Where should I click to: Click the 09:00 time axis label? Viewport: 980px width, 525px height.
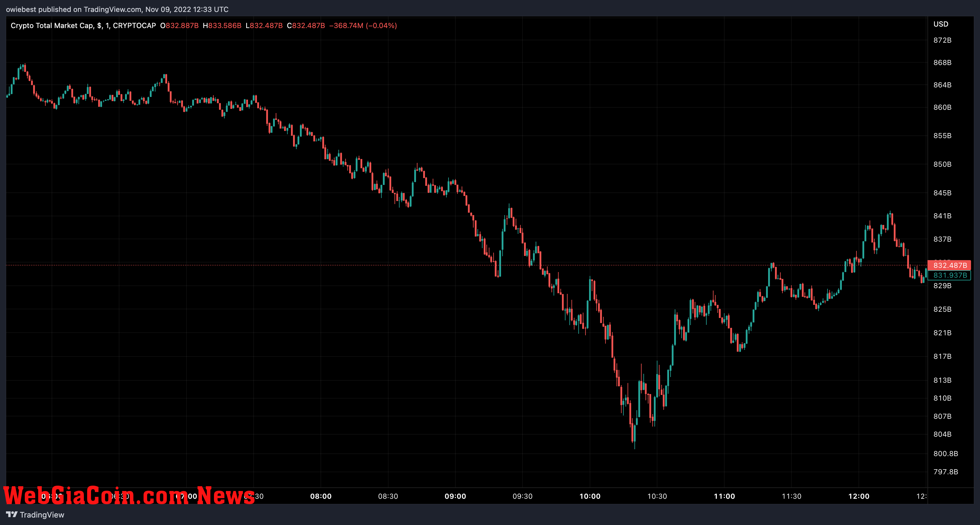(455, 496)
